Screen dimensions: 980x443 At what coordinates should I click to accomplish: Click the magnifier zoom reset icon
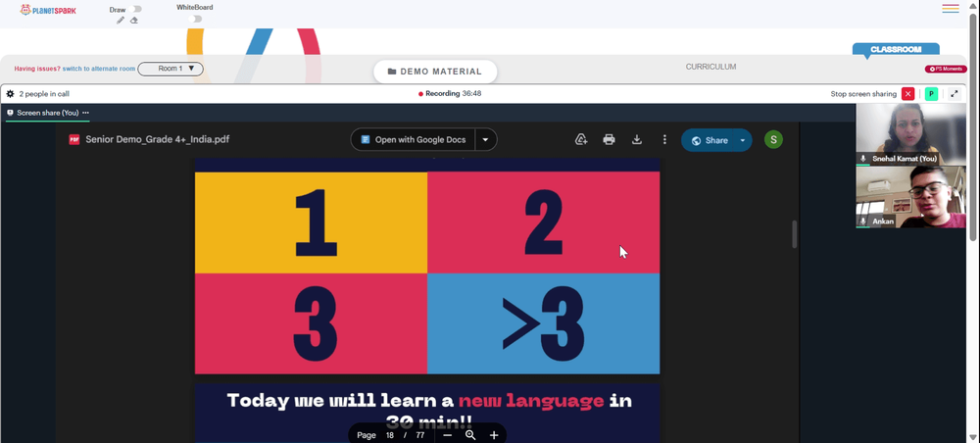pyautogui.click(x=470, y=435)
